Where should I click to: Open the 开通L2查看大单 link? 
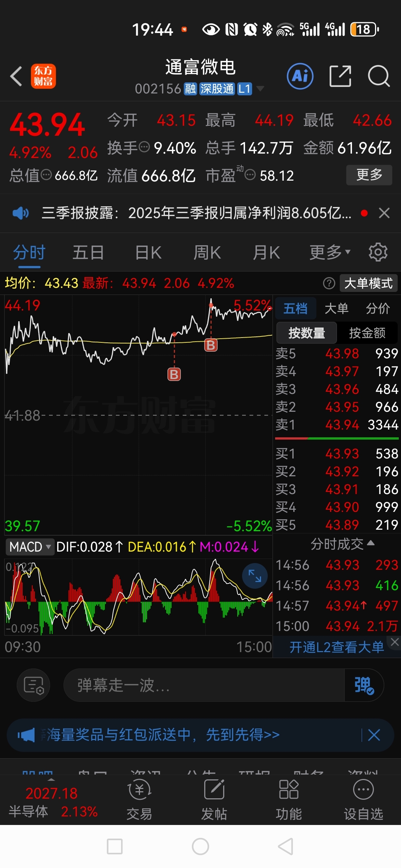[336, 647]
